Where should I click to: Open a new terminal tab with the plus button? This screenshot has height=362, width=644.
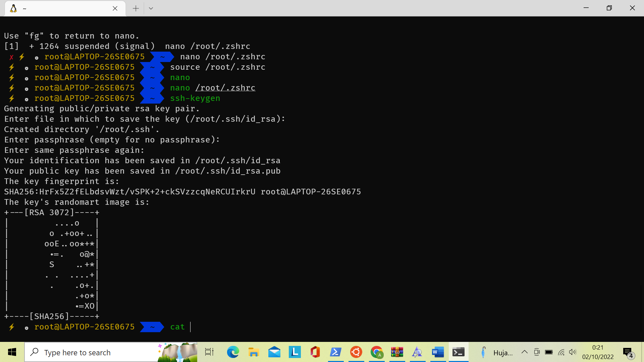(x=135, y=8)
